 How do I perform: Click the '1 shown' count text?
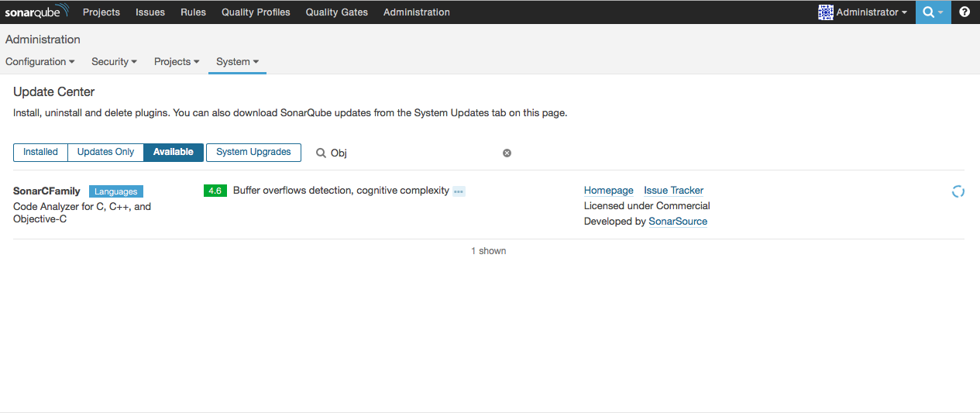pyautogui.click(x=489, y=251)
